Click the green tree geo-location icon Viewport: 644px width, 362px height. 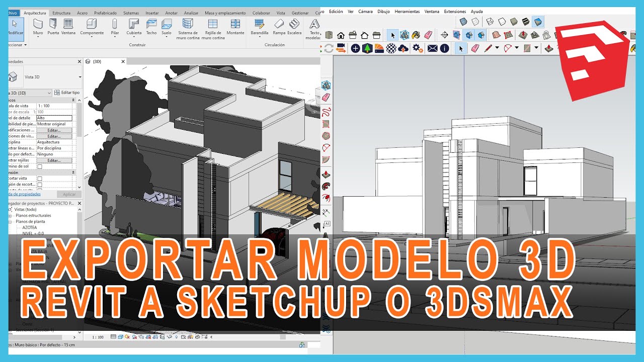pyautogui.click(x=367, y=48)
